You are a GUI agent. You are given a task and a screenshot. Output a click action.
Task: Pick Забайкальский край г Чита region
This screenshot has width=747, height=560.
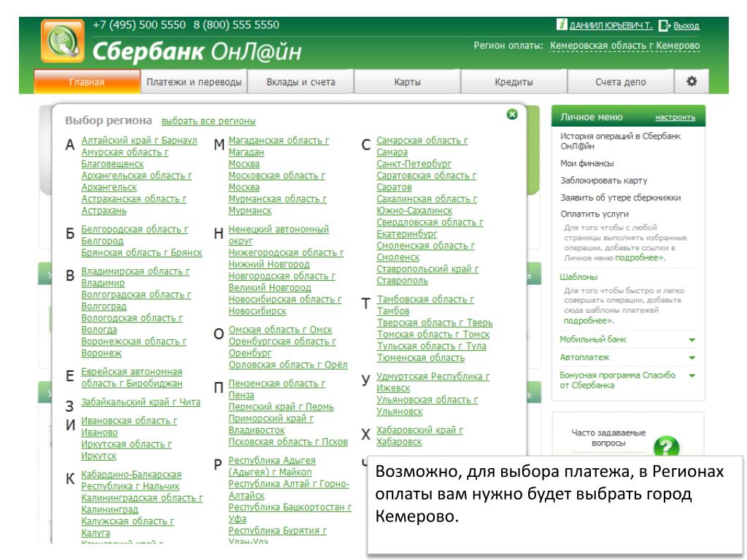[x=141, y=402]
